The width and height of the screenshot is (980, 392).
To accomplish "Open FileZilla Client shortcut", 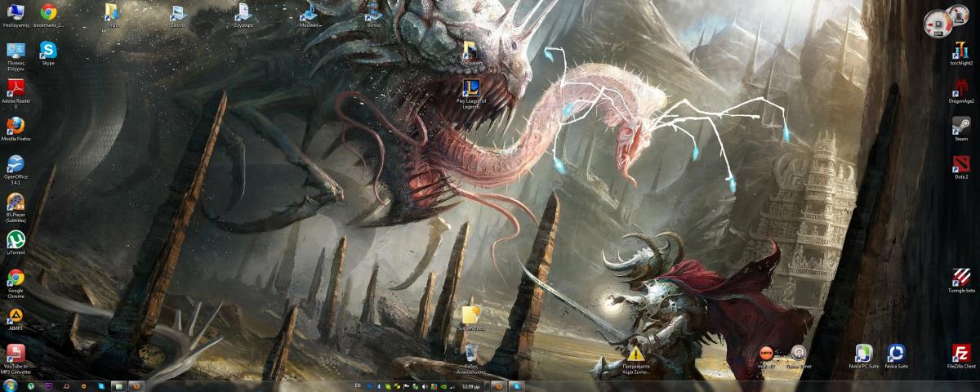I will pos(961,356).
